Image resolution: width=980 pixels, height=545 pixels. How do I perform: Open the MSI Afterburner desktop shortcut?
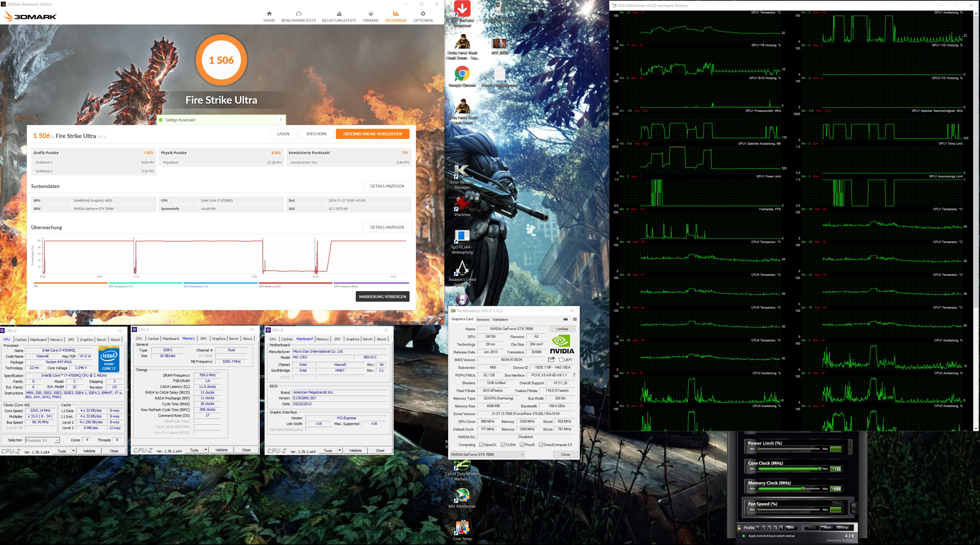click(462, 498)
